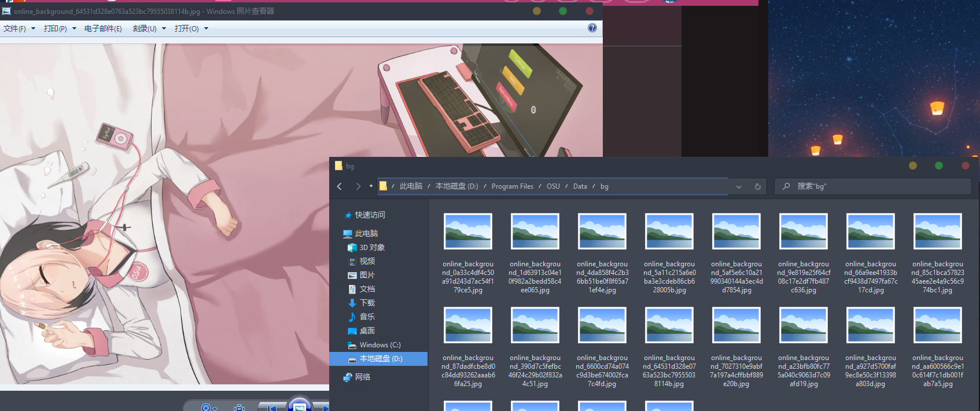Navigate to the Data folder breadcrumb
The image size is (980, 411).
pyautogui.click(x=580, y=186)
